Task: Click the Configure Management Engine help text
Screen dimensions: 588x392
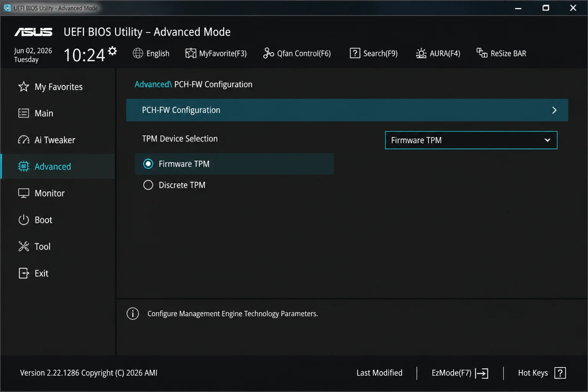Action: pos(233,314)
